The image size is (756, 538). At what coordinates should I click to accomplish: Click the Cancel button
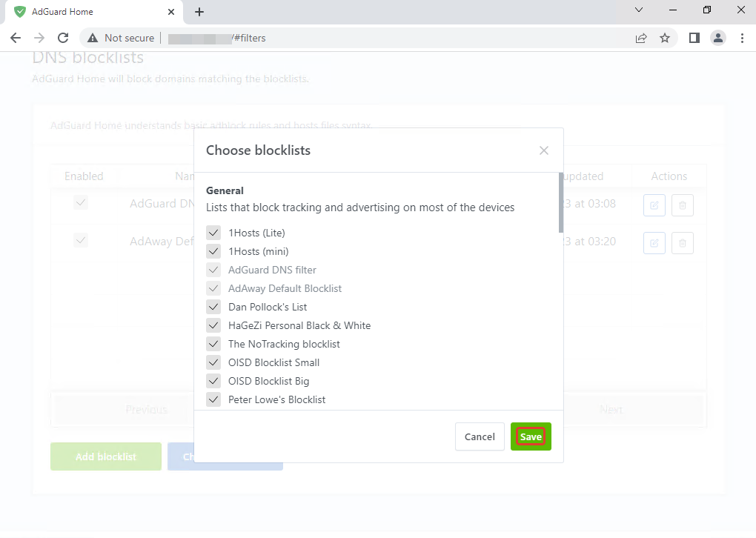(480, 436)
